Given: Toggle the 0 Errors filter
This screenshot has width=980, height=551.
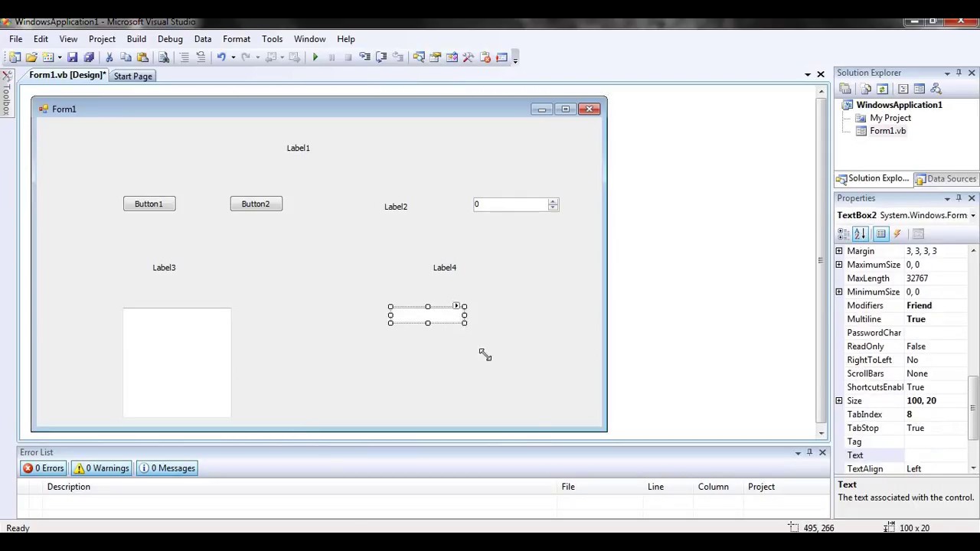Looking at the screenshot, I should click(x=44, y=468).
